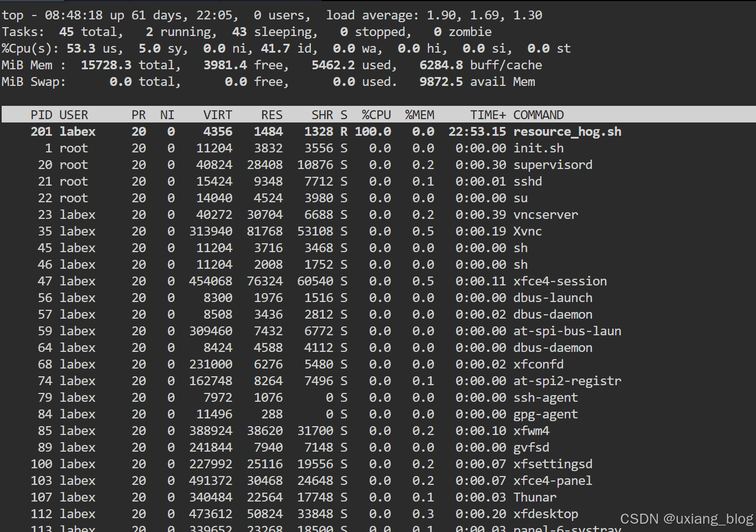Click the 2 running tasks count

(150, 32)
